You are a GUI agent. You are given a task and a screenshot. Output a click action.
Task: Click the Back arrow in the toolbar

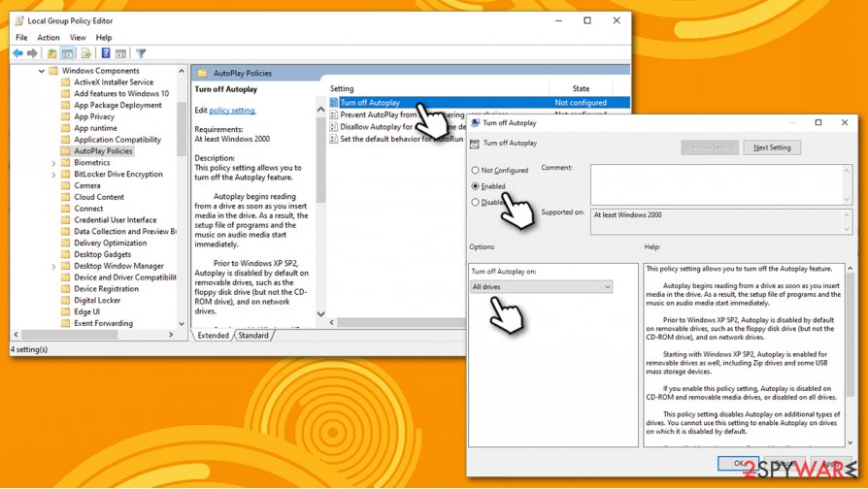tap(17, 53)
